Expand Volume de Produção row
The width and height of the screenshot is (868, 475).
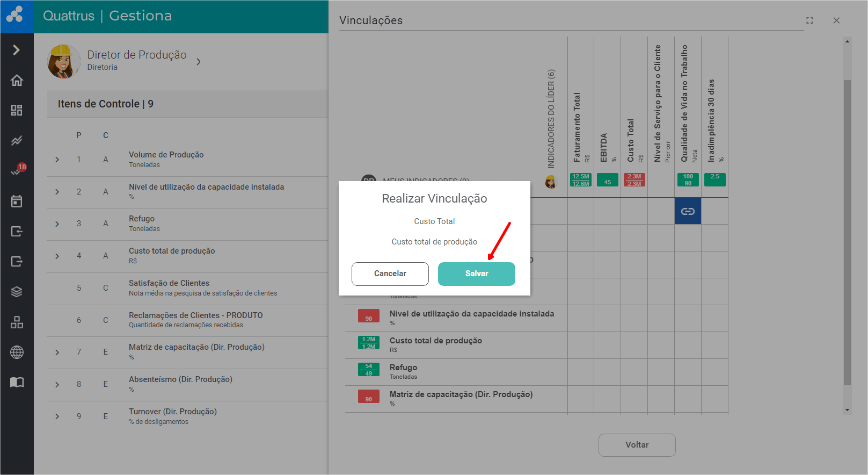pyautogui.click(x=57, y=160)
